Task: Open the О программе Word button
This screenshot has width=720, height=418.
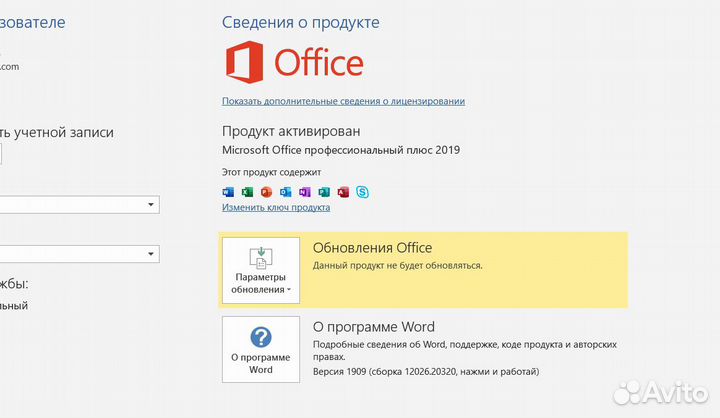Action: [x=261, y=349]
